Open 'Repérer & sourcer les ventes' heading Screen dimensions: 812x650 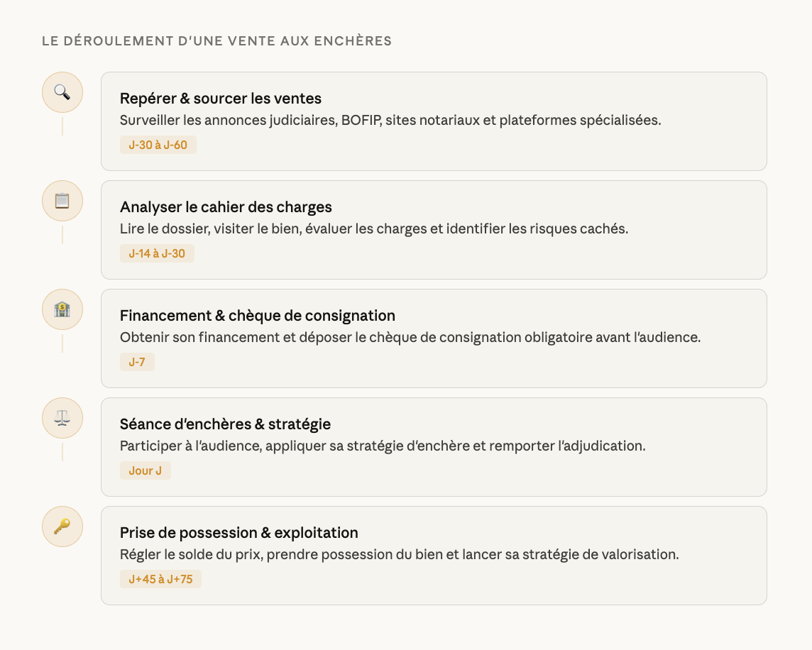(x=221, y=99)
